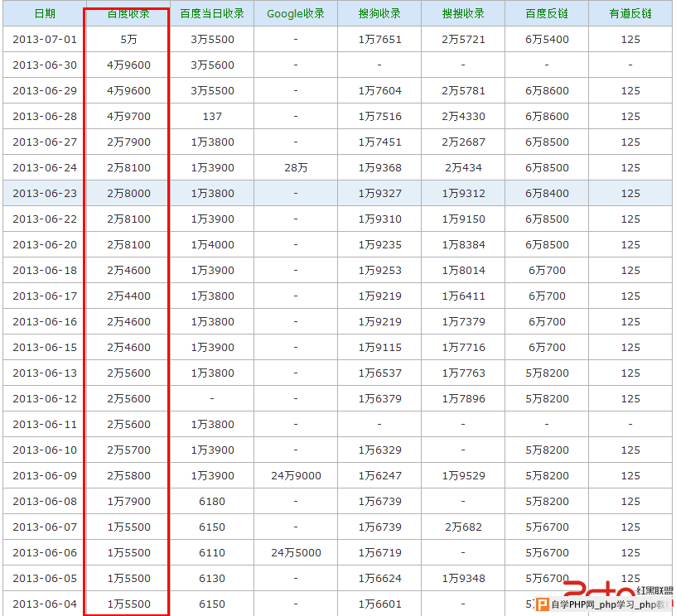Click the Sogou value 1万9253
The width and height of the screenshot is (676, 616).
click(379, 271)
